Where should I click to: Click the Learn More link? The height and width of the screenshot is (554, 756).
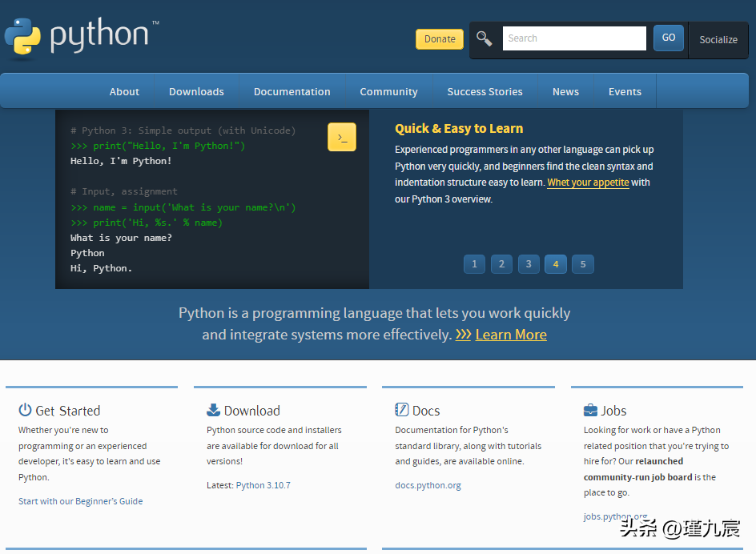[x=511, y=334]
